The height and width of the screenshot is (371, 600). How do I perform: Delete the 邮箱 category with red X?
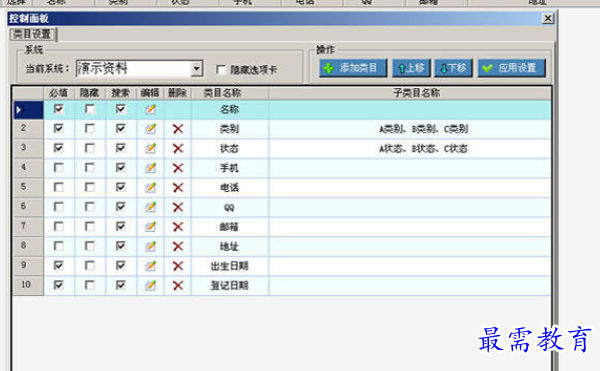178,227
